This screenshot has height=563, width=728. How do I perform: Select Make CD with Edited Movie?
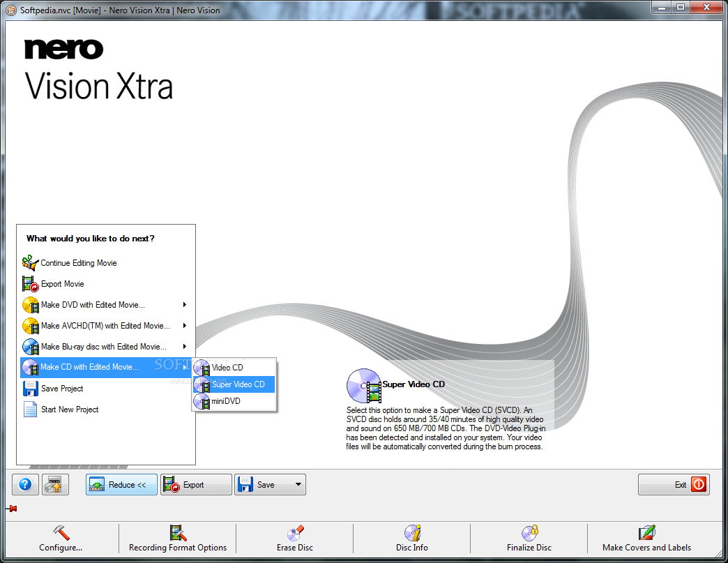click(105, 367)
